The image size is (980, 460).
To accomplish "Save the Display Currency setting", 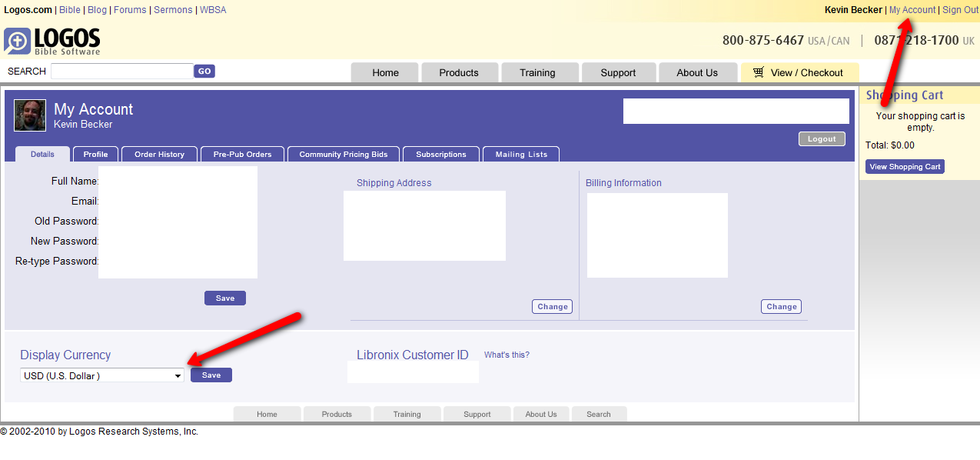I will (211, 375).
